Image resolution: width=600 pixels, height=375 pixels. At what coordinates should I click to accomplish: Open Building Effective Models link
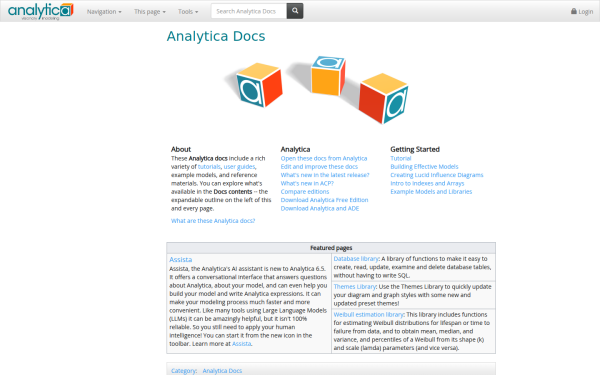coord(424,167)
